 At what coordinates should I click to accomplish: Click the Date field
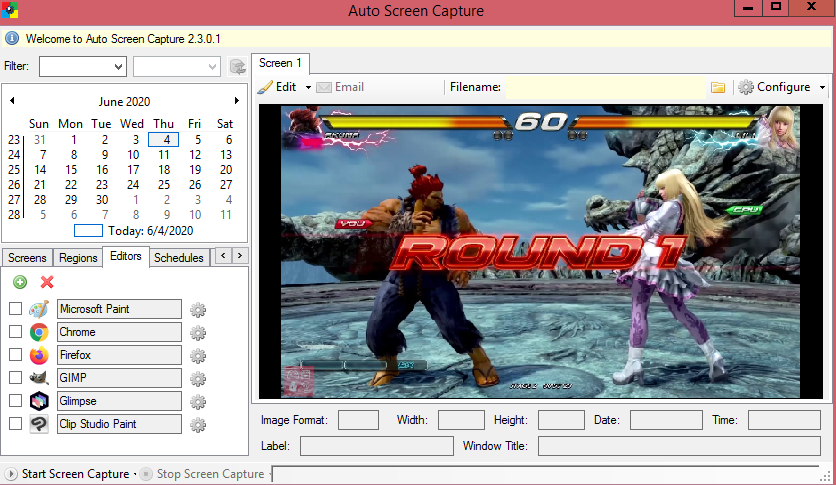tap(666, 420)
